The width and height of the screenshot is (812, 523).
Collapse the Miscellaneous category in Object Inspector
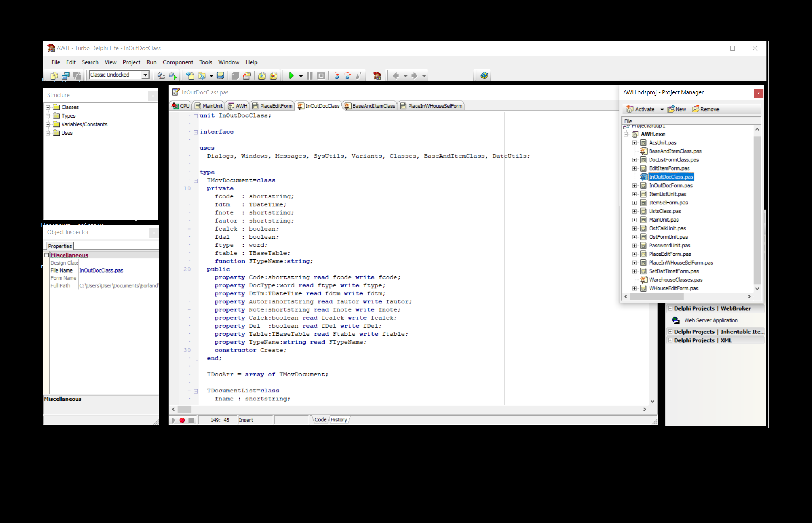(46, 255)
